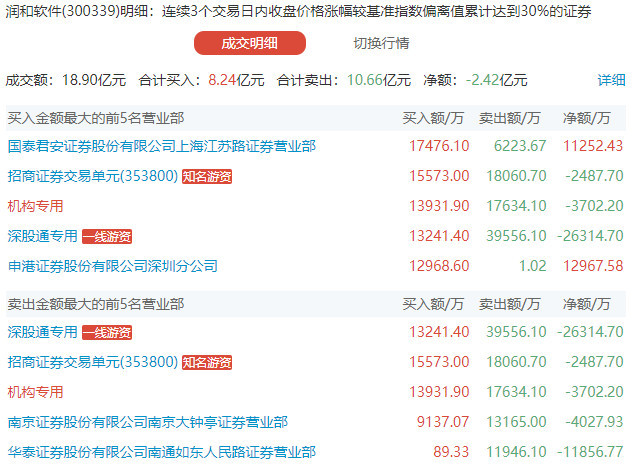The height and width of the screenshot is (470, 632).
Task: Open 机构专用 in the sell list
Action: point(35,392)
